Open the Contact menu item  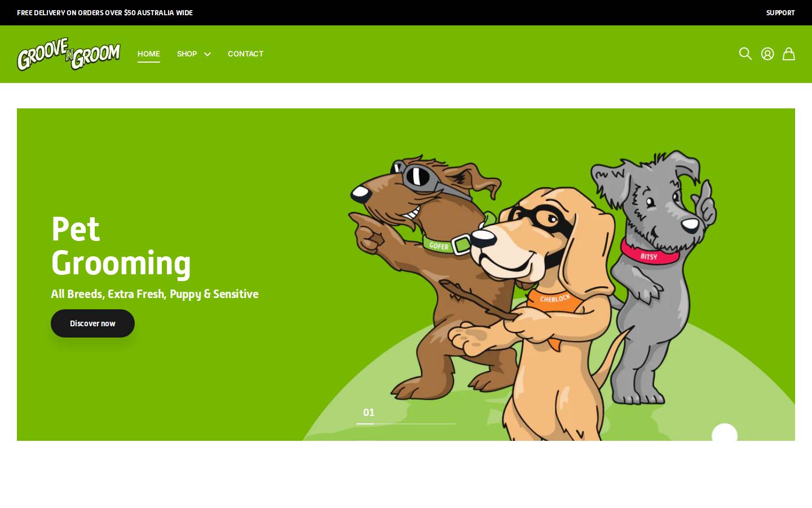pos(245,54)
